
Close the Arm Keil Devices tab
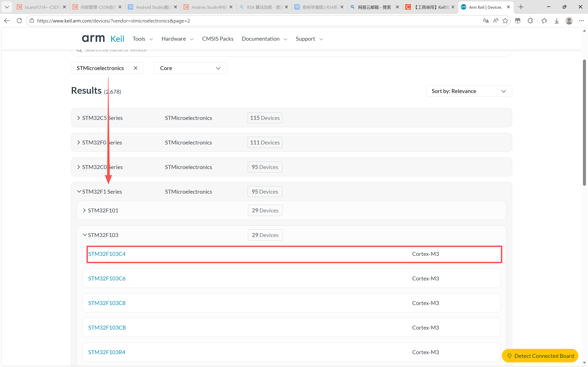[508, 7]
